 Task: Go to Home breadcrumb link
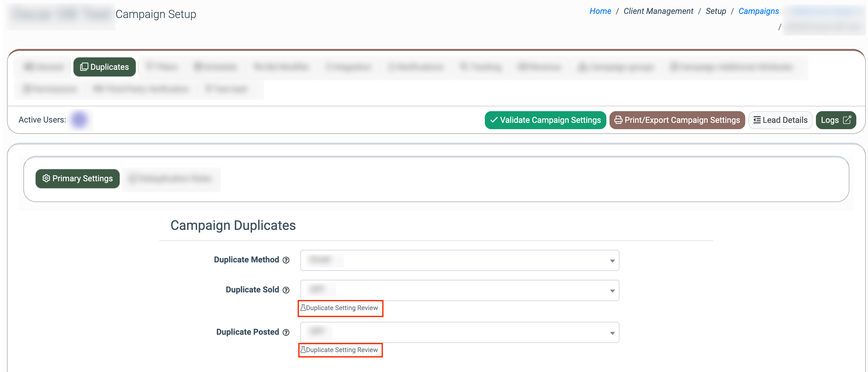tap(600, 11)
